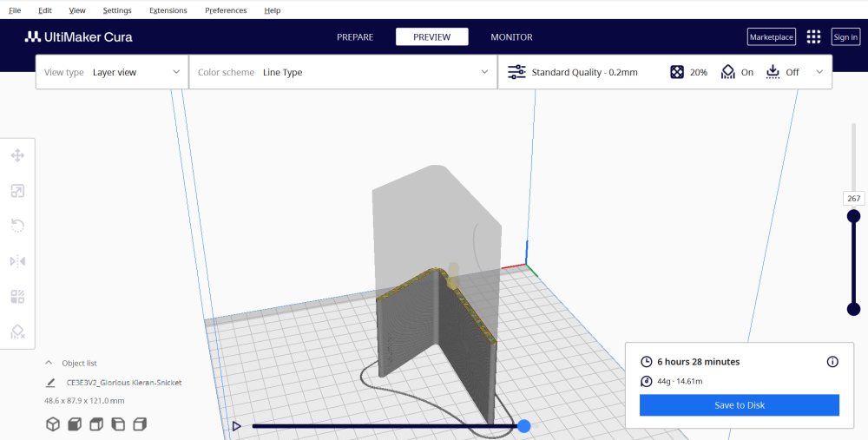Click the upper layer slider handle
Image resolution: width=868 pixels, height=440 pixels.
pyautogui.click(x=853, y=216)
